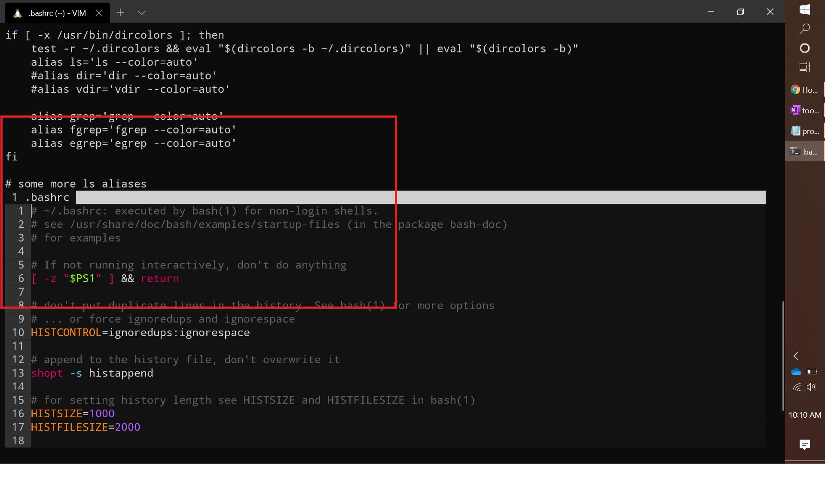Screen dimensions: 825x504
Task: Open the clock showing 10:10 AM
Action: [804, 415]
